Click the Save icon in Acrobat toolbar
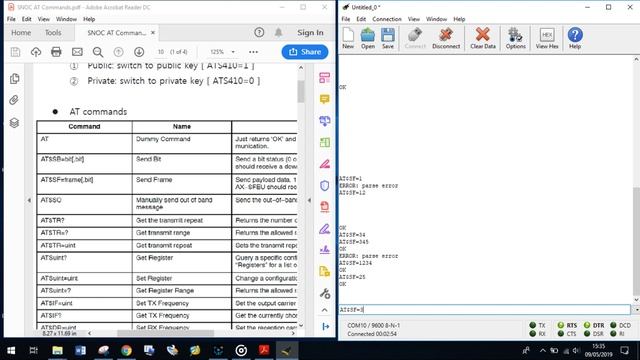Screen dimensions: 640x360 pyautogui.click(x=16, y=52)
